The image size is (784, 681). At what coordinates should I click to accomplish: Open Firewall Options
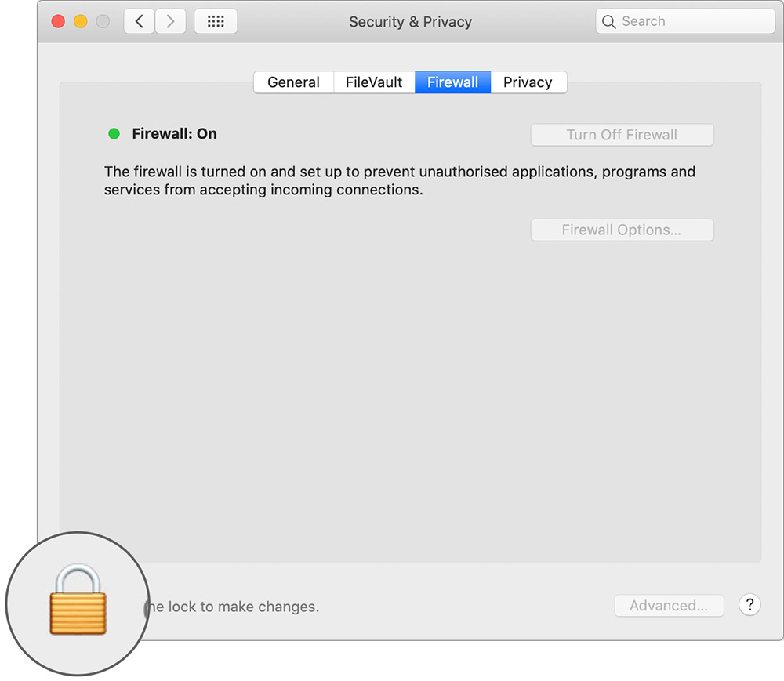point(622,230)
